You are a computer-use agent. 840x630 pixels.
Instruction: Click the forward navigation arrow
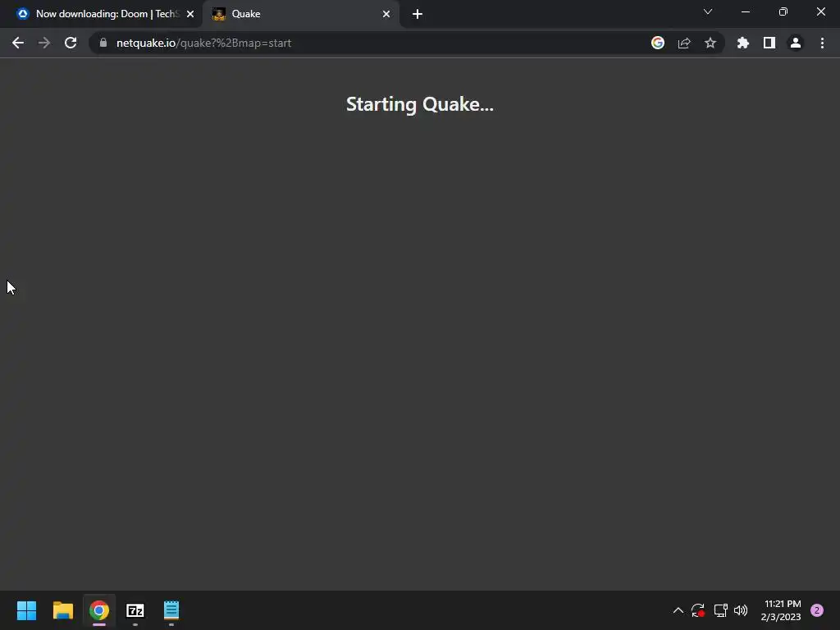click(x=44, y=43)
